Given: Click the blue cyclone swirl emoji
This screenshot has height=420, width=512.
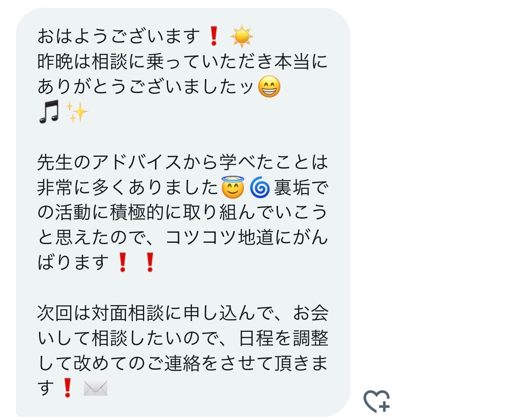Looking at the screenshot, I should click(260, 188).
